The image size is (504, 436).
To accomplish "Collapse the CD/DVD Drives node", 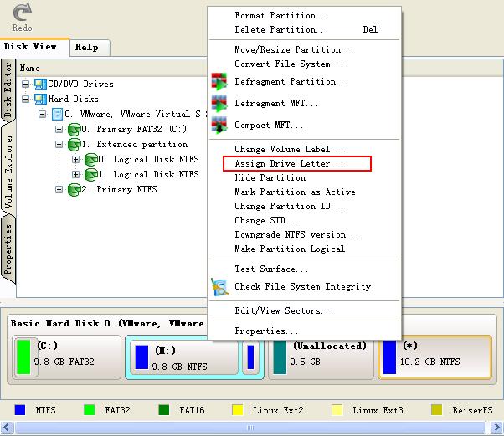I will [x=25, y=85].
